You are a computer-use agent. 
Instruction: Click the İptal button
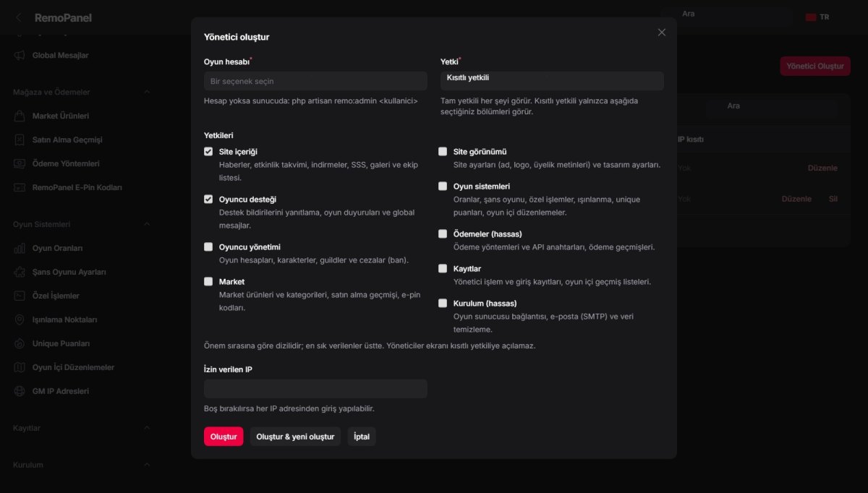click(x=362, y=437)
